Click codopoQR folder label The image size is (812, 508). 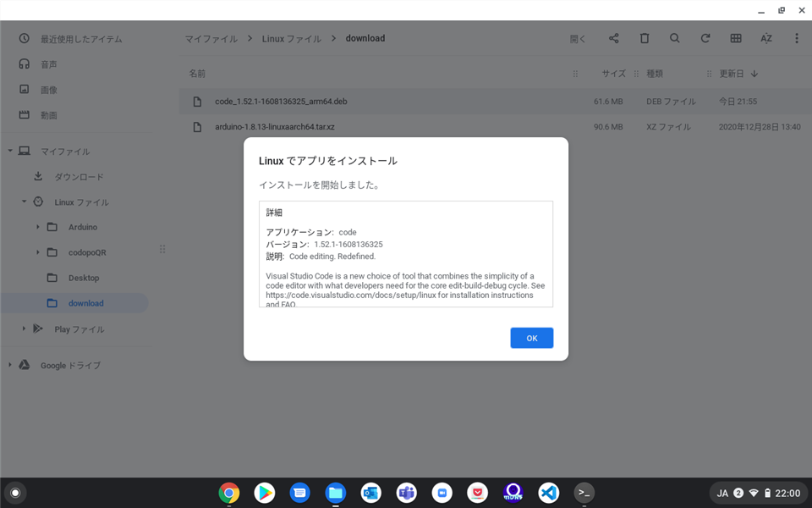87,252
